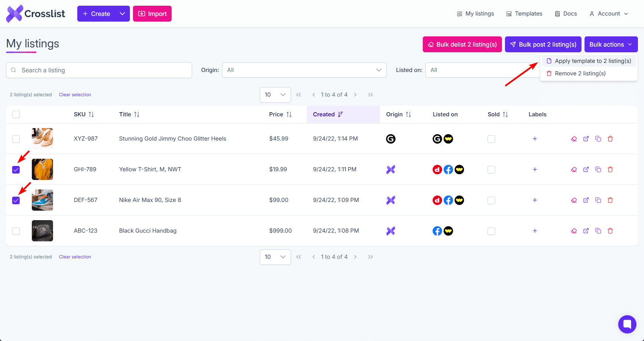The width and height of the screenshot is (644, 341).
Task: Duplicate the Yellow T-Shirt listing
Action: tap(598, 169)
